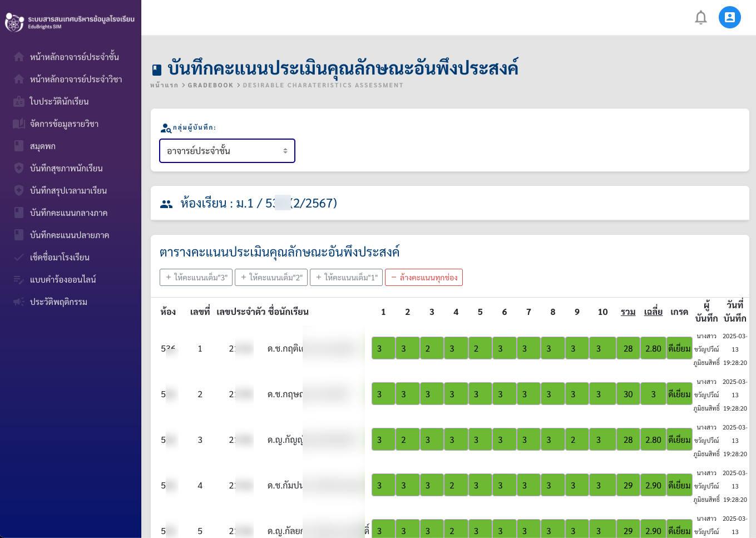Click student 1's score cell for item 3
Screen dimensions: 756x538
432,348
